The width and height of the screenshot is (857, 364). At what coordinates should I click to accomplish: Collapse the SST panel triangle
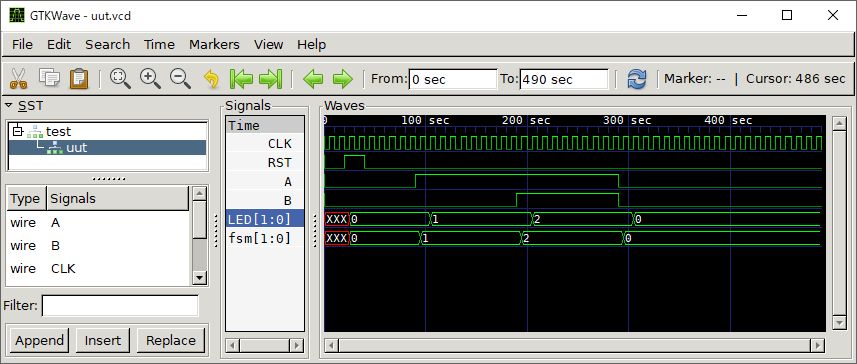click(9, 105)
